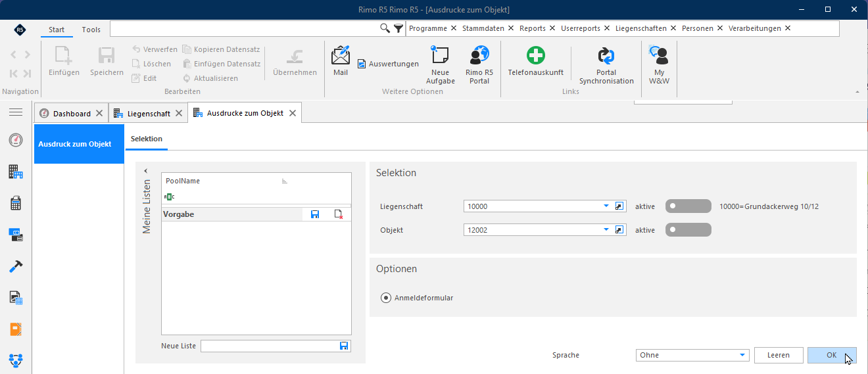The image size is (868, 374).
Task: Close the Liegenschaft tab
Action: click(179, 114)
